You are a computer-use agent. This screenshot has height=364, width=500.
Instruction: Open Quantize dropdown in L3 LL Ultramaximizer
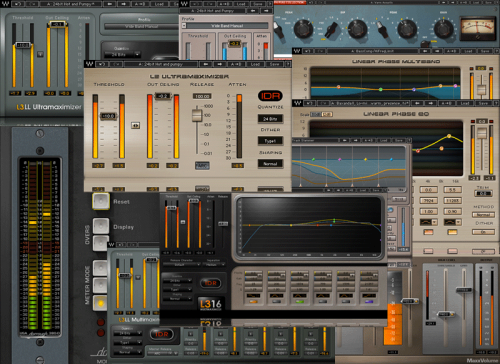tap(123, 54)
